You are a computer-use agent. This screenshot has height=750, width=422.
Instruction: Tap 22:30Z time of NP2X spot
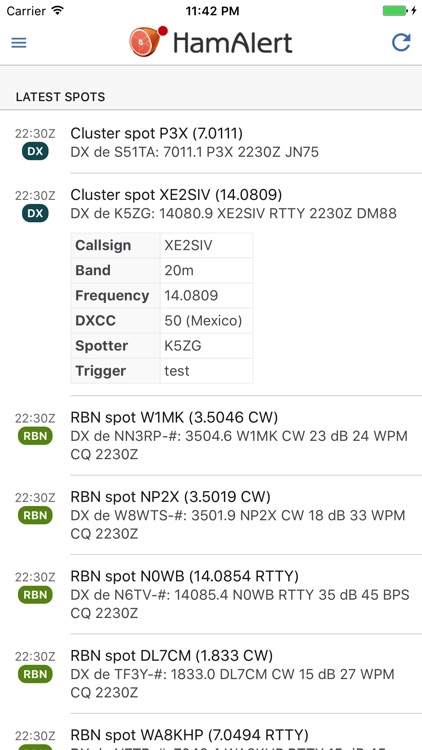click(x=35, y=497)
